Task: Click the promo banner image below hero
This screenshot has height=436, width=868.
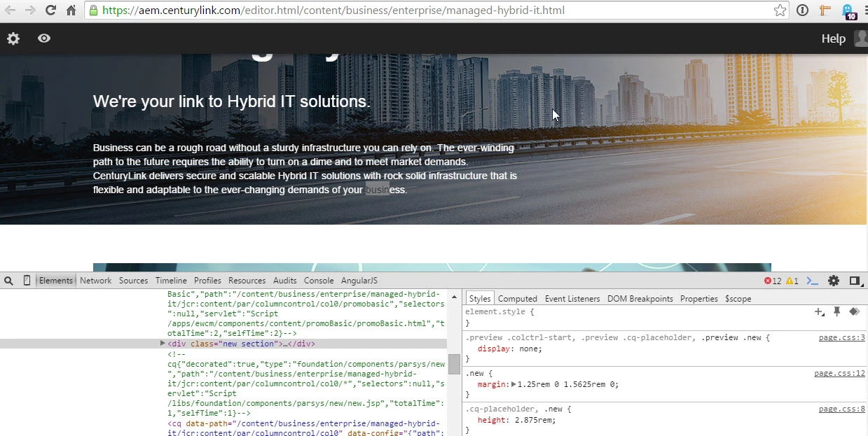Action: [x=432, y=267]
